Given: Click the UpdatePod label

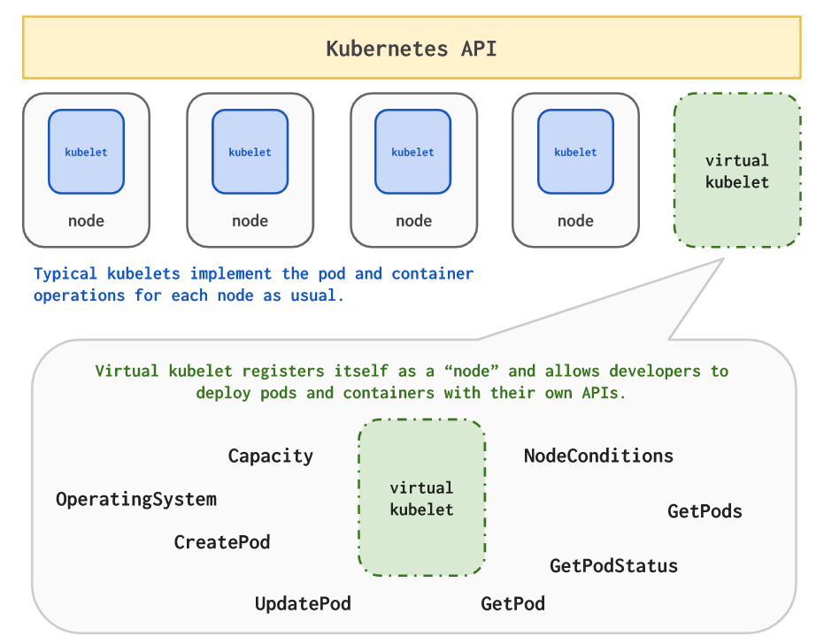Looking at the screenshot, I should point(303,603).
